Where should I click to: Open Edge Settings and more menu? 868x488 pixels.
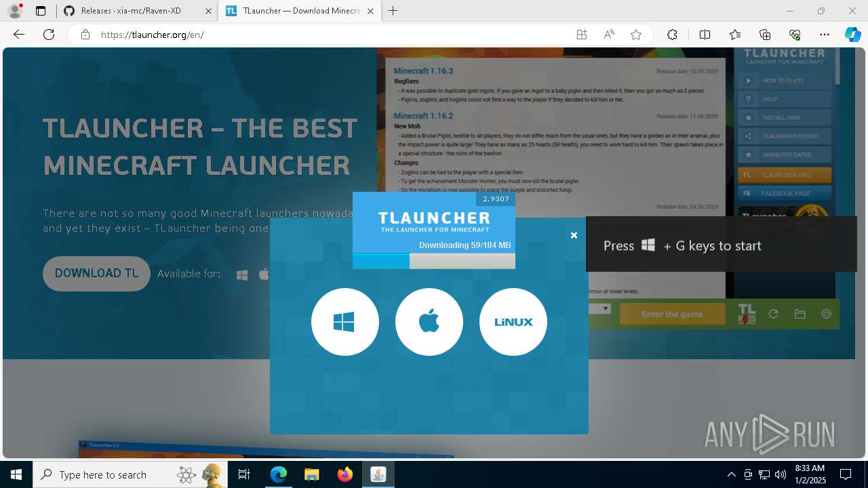tap(825, 35)
